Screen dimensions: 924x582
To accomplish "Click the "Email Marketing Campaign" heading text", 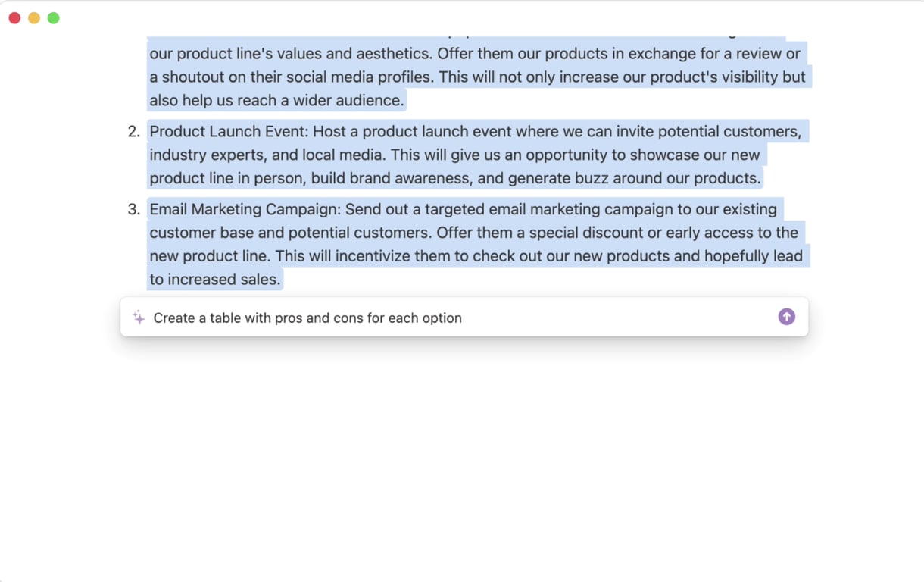I will click(244, 210).
